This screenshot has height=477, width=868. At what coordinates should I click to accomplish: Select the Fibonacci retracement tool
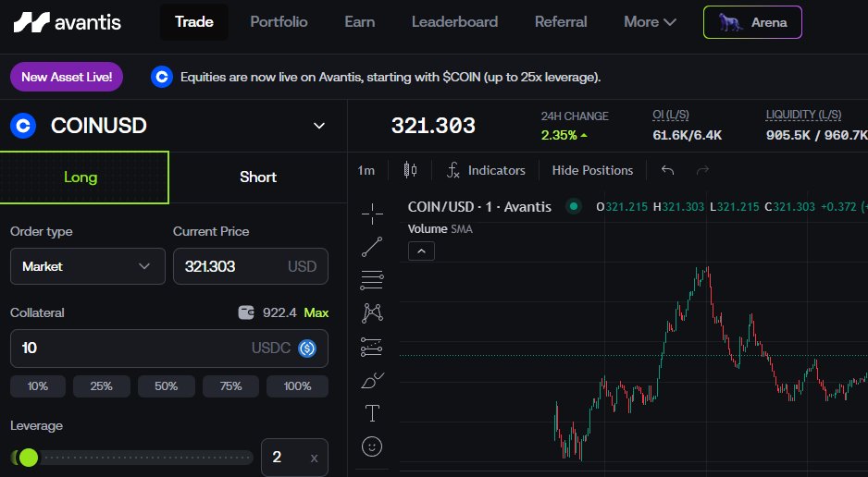pyautogui.click(x=372, y=280)
